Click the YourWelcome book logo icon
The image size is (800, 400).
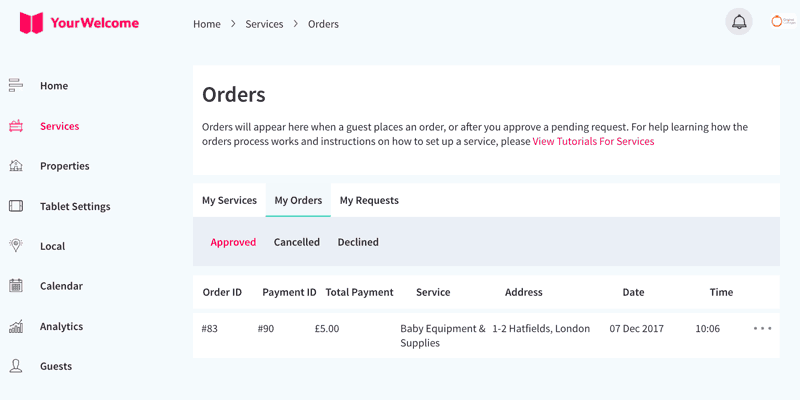point(31,23)
